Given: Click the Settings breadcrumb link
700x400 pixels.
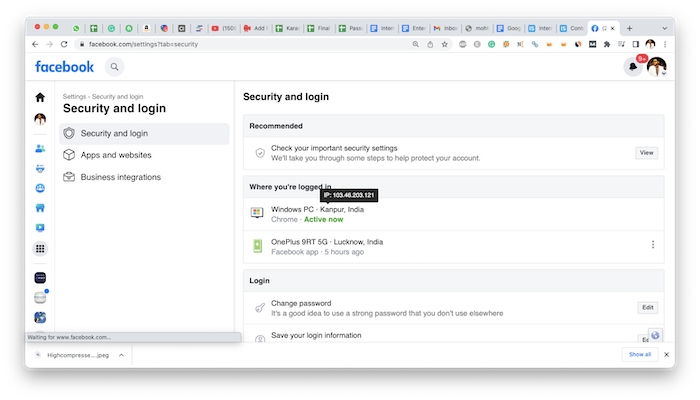Looking at the screenshot, I should tap(74, 96).
